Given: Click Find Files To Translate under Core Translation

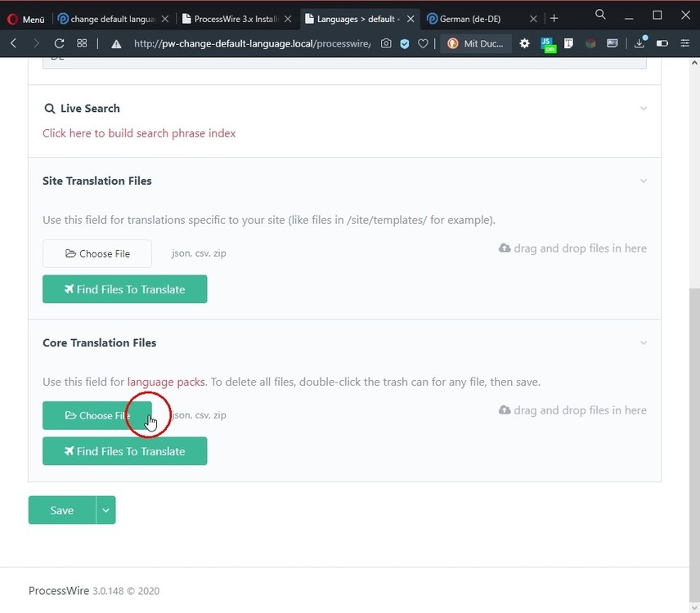Looking at the screenshot, I should coord(124,451).
